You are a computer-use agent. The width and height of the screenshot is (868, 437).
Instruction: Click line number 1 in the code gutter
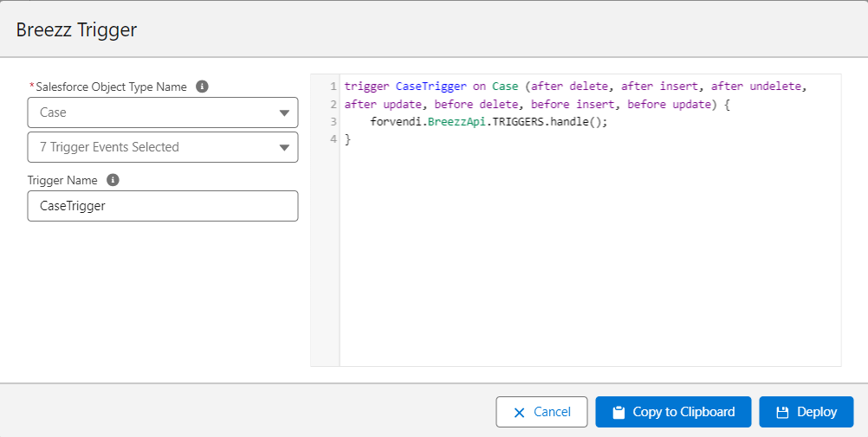click(333, 87)
